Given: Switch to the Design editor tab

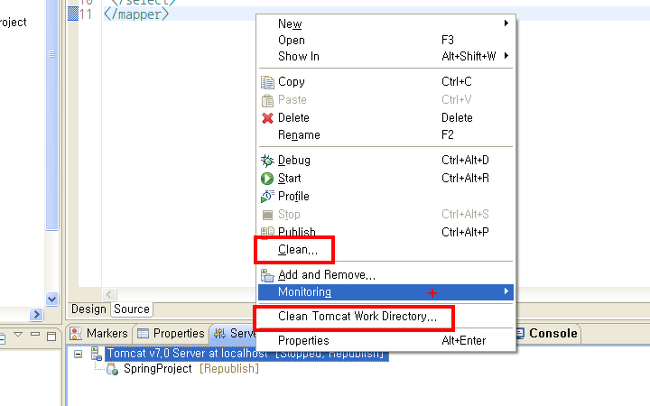Looking at the screenshot, I should [89, 309].
